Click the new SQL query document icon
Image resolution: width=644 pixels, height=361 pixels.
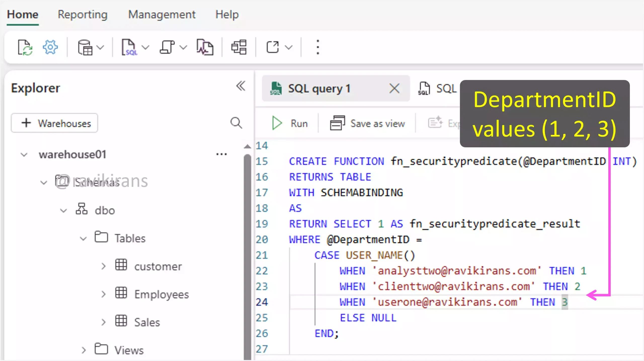[129, 47]
